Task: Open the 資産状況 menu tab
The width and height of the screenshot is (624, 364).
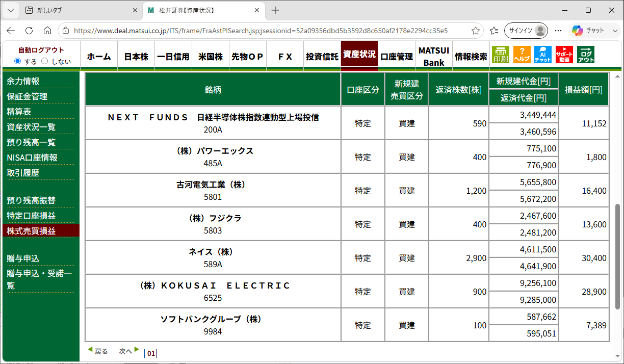Action: (x=359, y=55)
